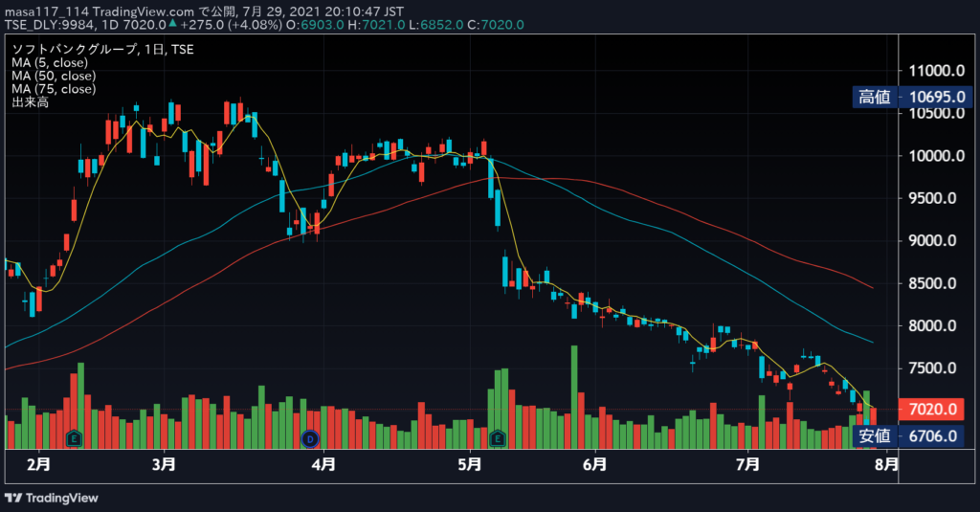The height and width of the screenshot is (512, 980).
Task: Click the dividend D marker near April
Action: (310, 439)
